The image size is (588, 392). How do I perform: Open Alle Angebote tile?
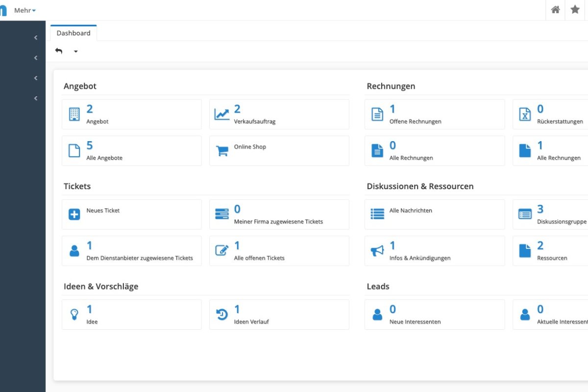pyautogui.click(x=104, y=158)
